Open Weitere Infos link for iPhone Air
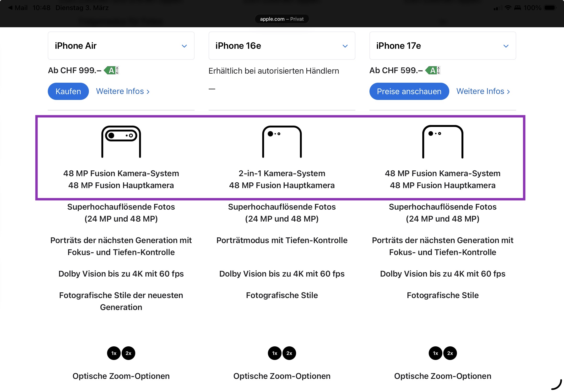Viewport: 564px width, 392px height. point(123,91)
